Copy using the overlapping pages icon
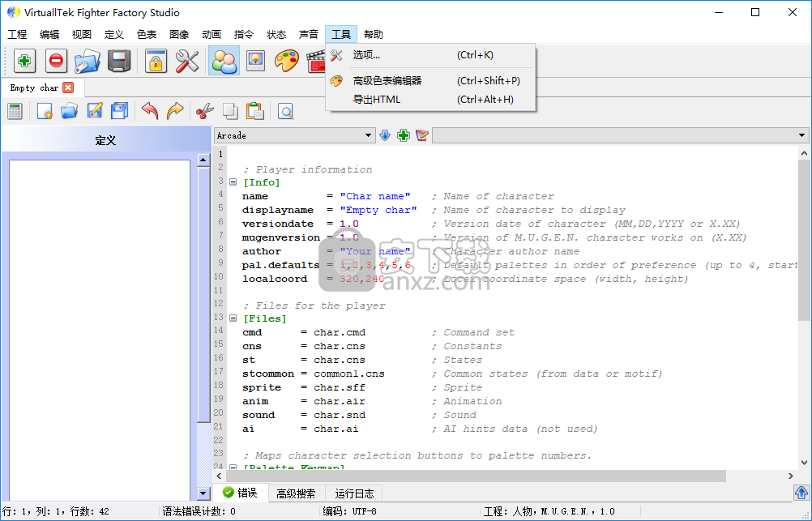This screenshot has width=812, height=521. click(x=230, y=111)
